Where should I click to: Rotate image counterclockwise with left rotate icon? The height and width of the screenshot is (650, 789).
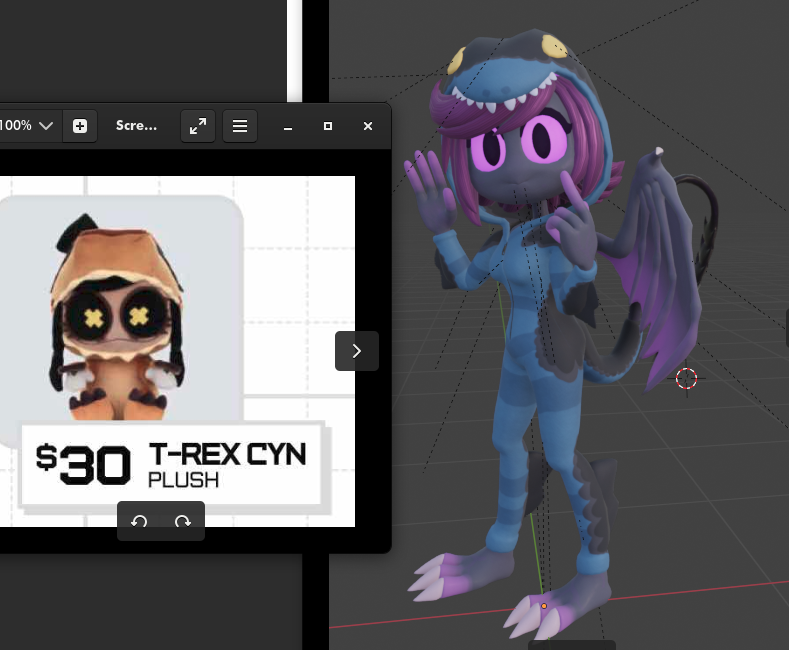(x=139, y=522)
